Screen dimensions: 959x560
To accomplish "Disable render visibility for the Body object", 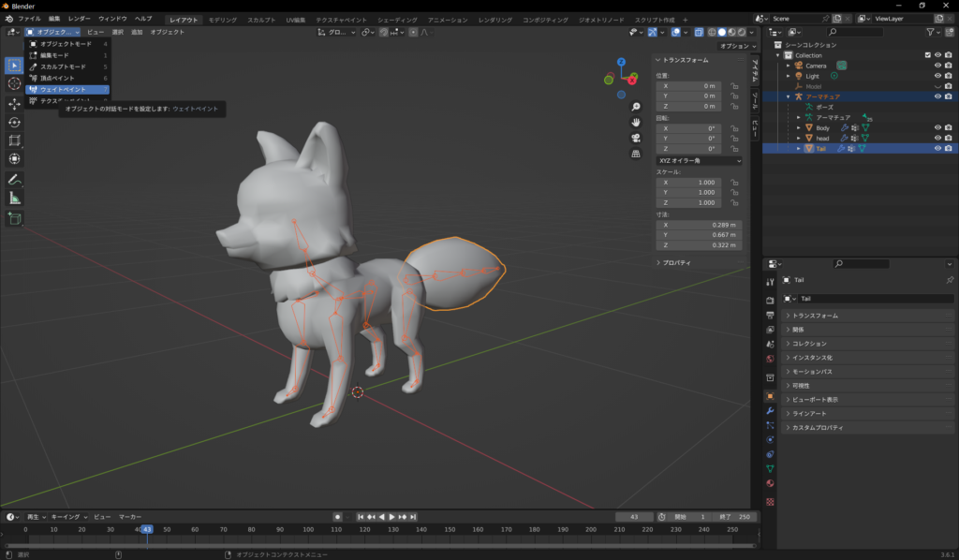I will (949, 128).
